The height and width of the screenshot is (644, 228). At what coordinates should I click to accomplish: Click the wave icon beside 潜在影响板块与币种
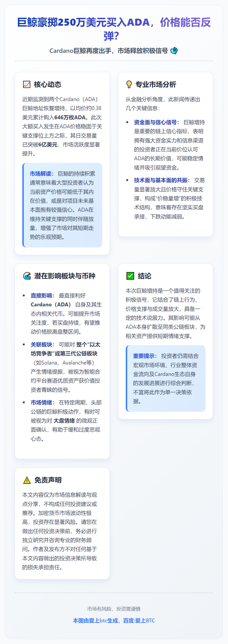[x=27, y=276]
